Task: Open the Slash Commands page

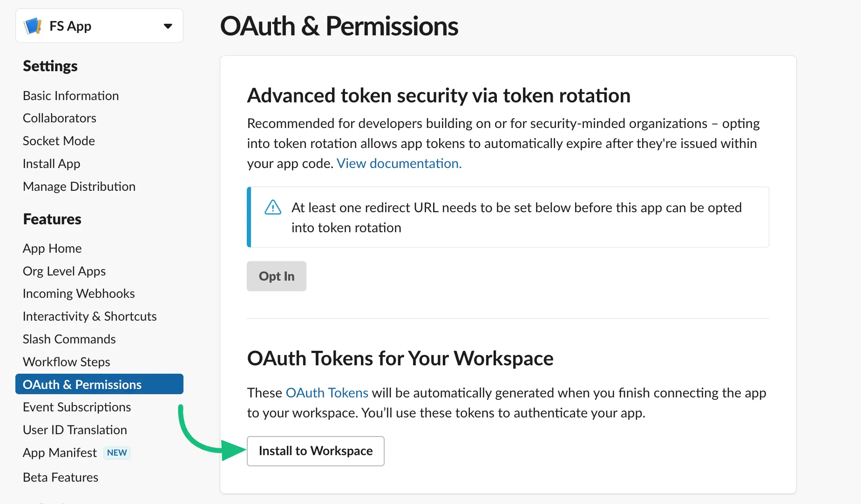Action: pyautogui.click(x=69, y=339)
